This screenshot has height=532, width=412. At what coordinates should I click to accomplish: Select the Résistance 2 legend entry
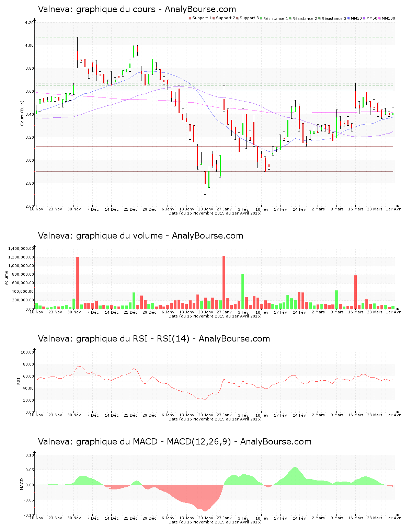[303, 19]
